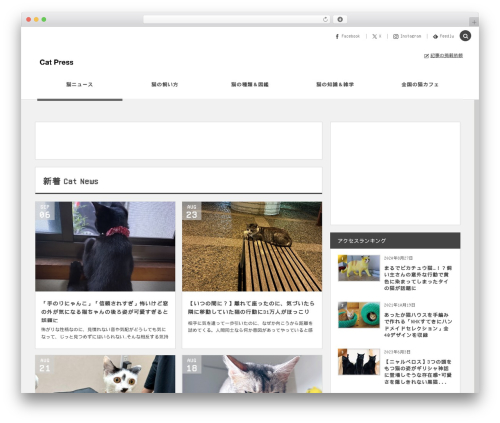Click the round search icon button
Screen dimensions: 500x423
(465, 36)
